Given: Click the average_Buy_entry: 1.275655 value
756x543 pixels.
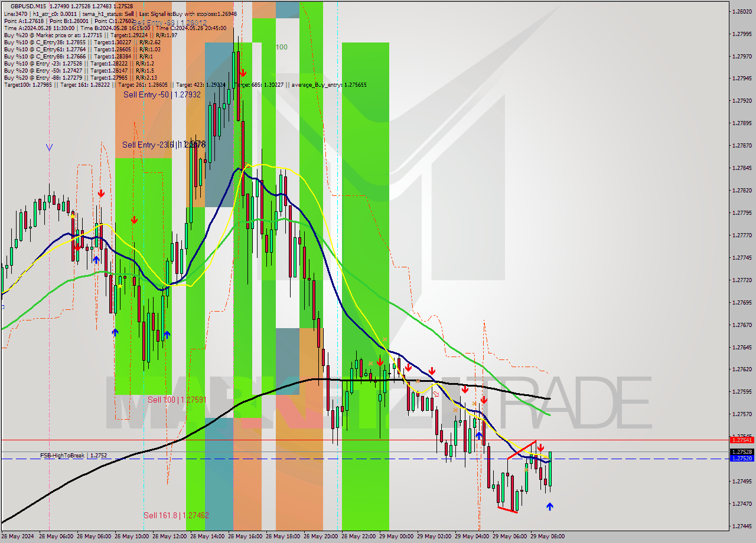Looking at the screenshot, I should pyautogui.click(x=329, y=85).
